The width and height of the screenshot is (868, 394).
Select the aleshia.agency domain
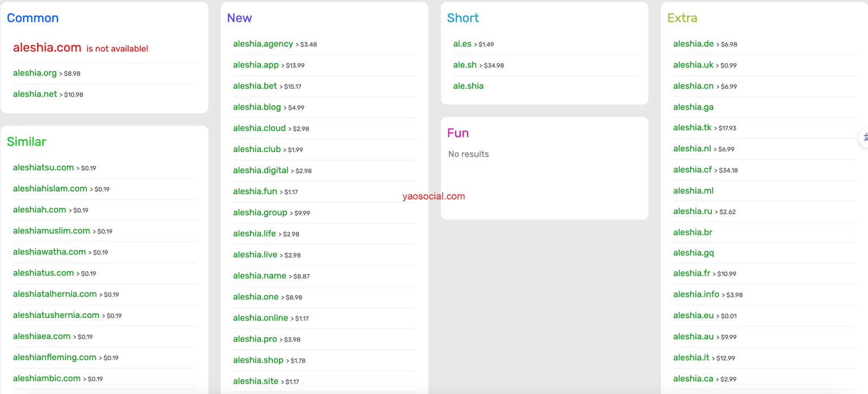[x=263, y=44]
